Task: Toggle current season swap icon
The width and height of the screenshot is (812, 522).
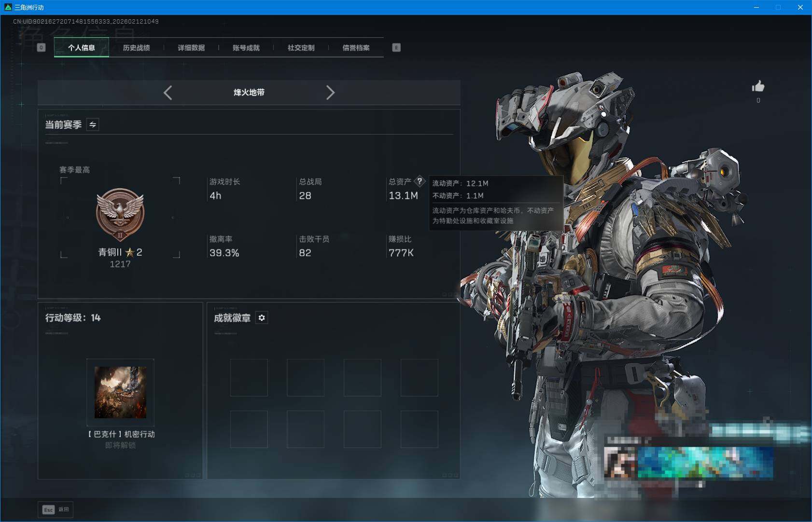Action: [x=93, y=125]
